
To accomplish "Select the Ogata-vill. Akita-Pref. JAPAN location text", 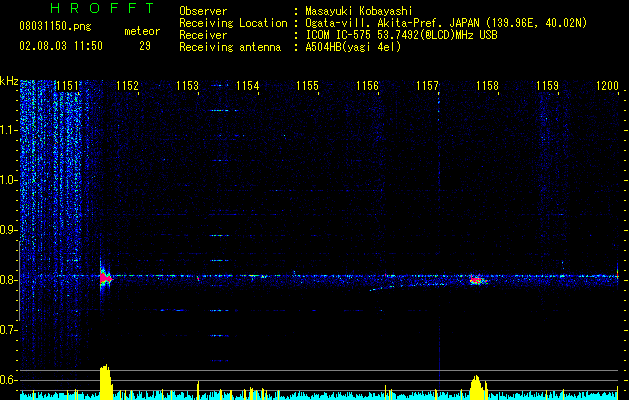I will tap(446, 23).
